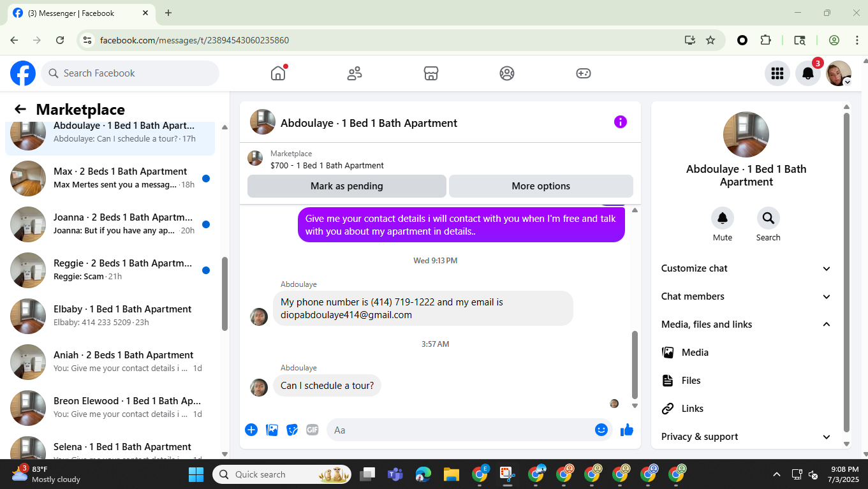Viewport: 868px width, 489px height.
Task: Expand Chat members section
Action: coord(746,296)
